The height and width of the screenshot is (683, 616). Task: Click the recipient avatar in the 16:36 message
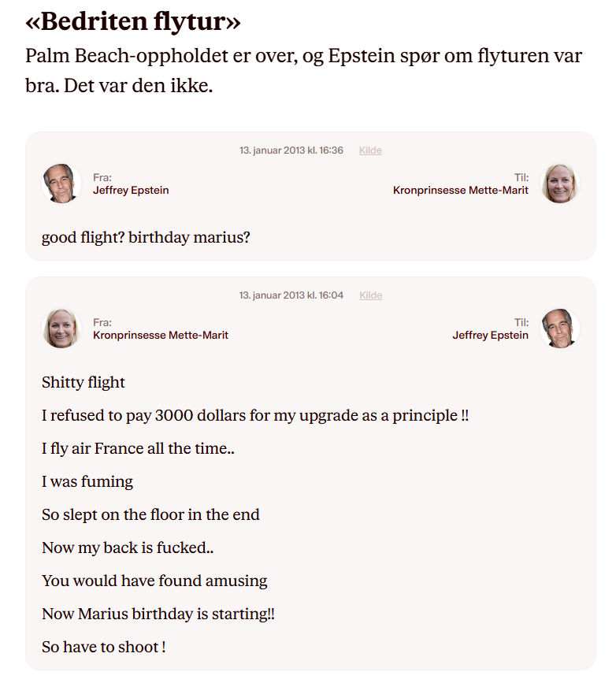tap(560, 184)
